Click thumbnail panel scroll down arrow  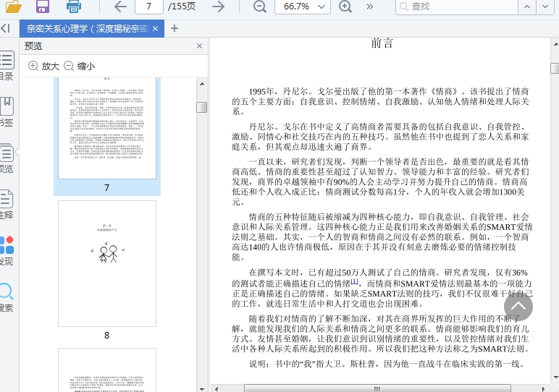point(202,389)
